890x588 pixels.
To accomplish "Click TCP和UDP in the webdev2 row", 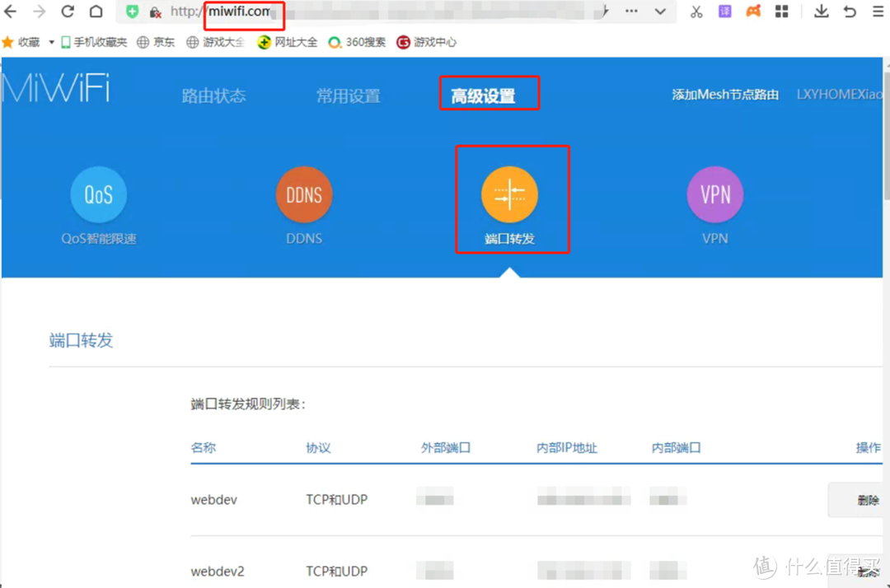I will (x=336, y=571).
